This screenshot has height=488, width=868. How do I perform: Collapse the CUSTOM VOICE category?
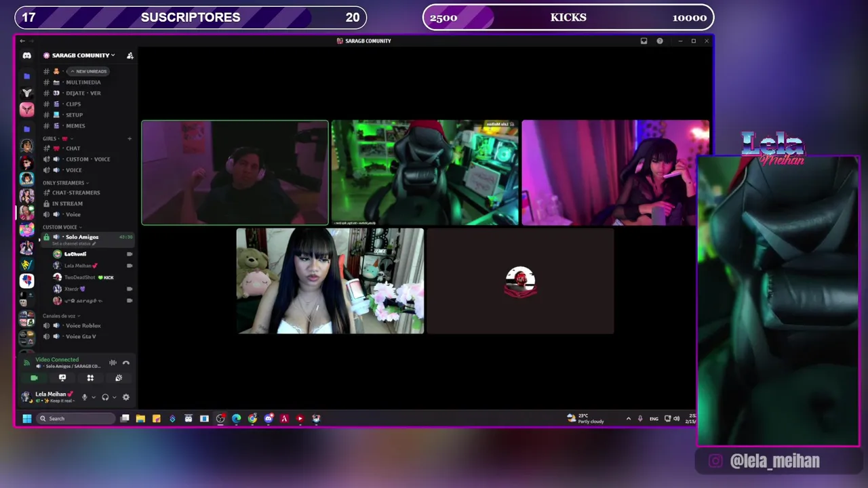point(62,227)
